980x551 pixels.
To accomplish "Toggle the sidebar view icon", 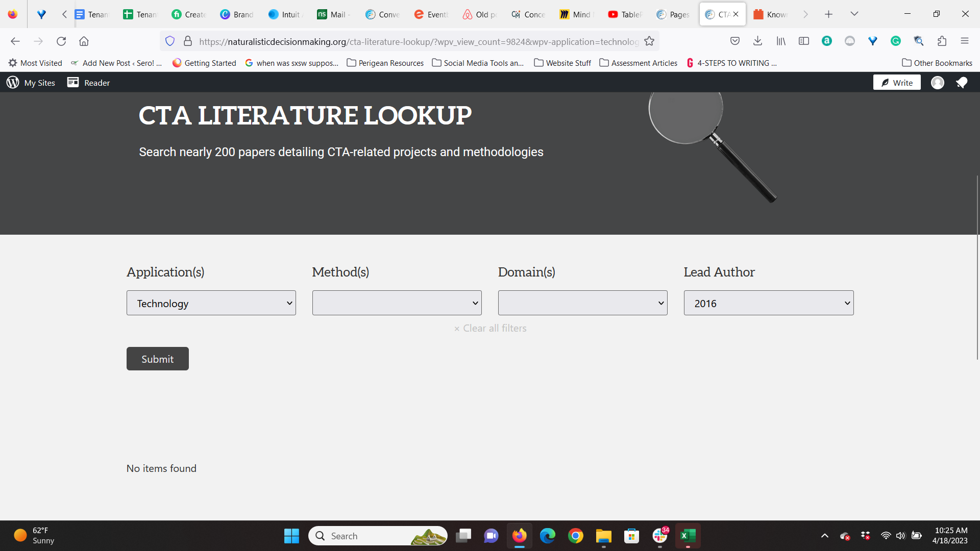I will pos(804,41).
